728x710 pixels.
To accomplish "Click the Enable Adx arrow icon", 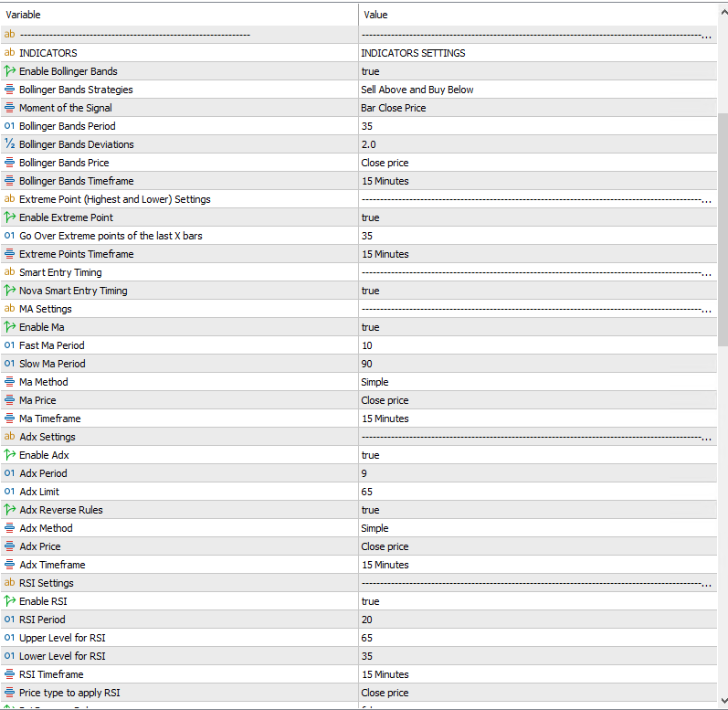I will (10, 455).
